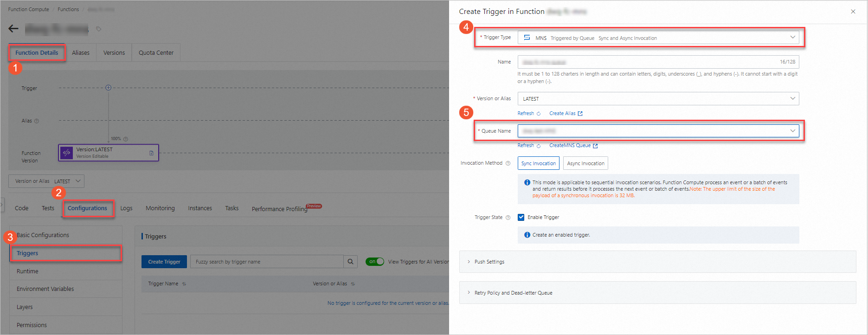The height and width of the screenshot is (335, 868).
Task: Select Async Invocation method
Action: [585, 163]
